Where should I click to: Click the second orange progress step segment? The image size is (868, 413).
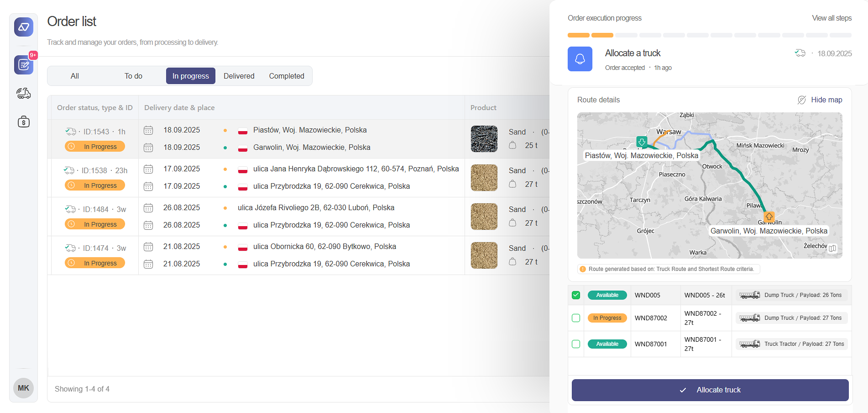(x=602, y=35)
